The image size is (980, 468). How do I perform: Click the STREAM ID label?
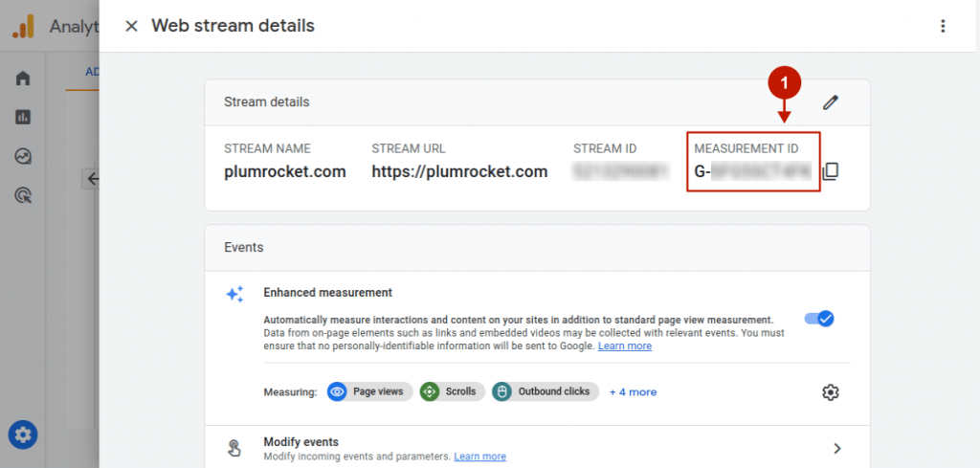[605, 148]
